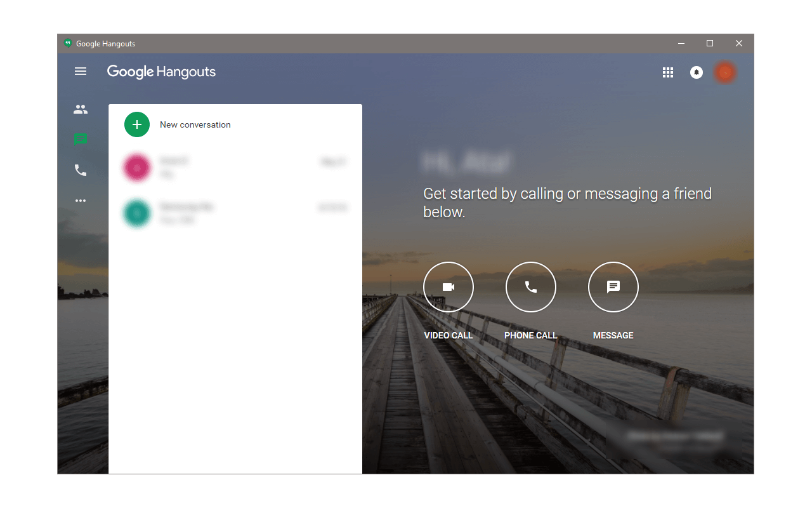Click the PHONE CALL label
The height and width of the screenshot is (508, 812).
pos(531,335)
